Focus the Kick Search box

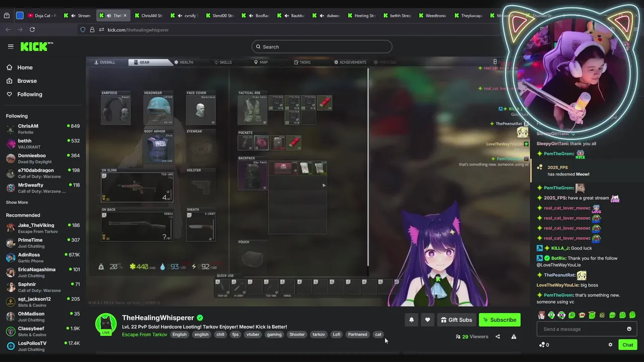[x=322, y=47]
